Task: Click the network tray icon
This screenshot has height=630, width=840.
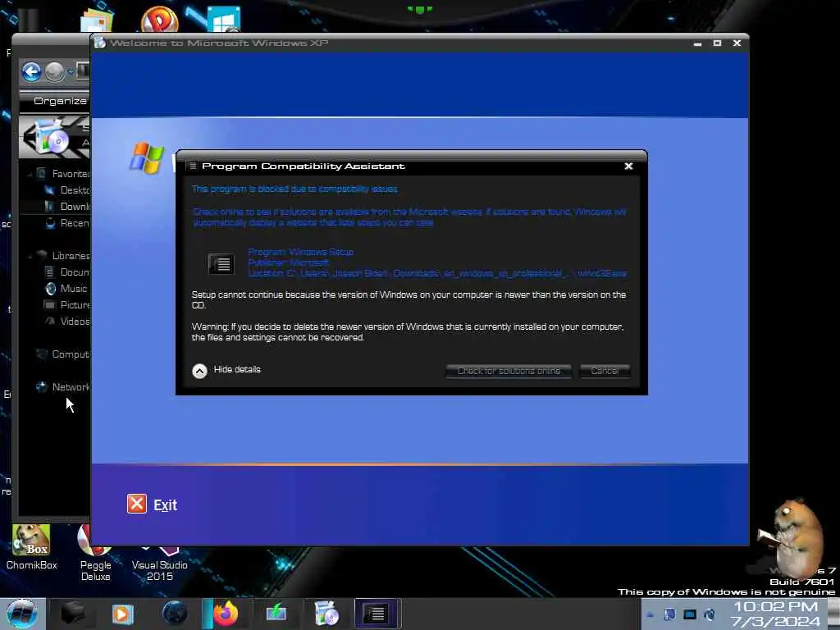Action: pos(689,614)
